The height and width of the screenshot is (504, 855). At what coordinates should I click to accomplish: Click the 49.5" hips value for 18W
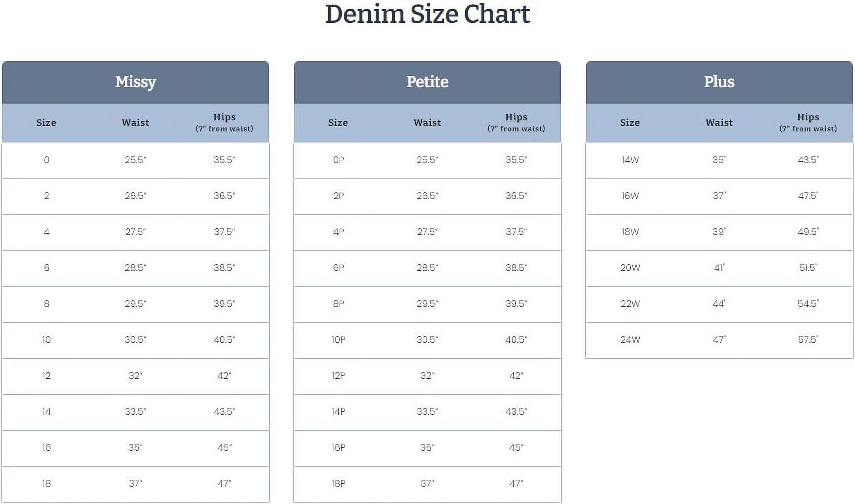[808, 232]
